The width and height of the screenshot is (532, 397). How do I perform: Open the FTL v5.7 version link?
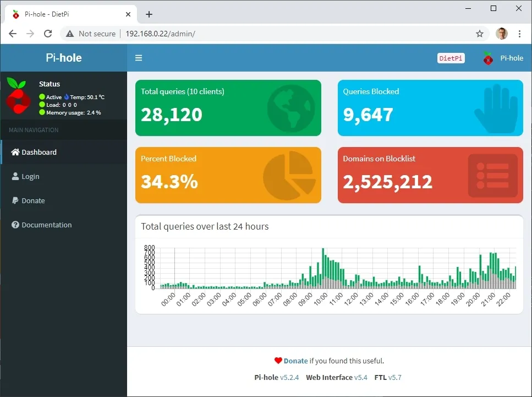[x=388, y=378]
